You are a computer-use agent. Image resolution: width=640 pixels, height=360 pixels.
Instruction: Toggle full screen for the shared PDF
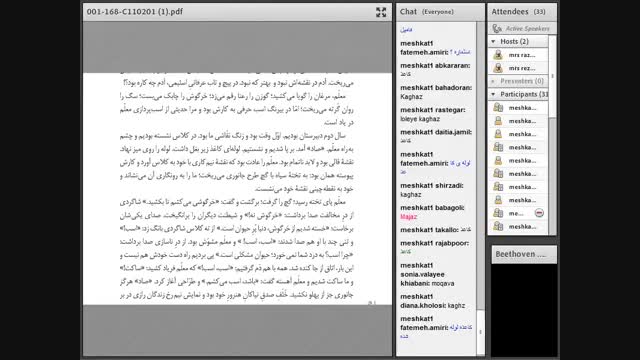coord(381,12)
